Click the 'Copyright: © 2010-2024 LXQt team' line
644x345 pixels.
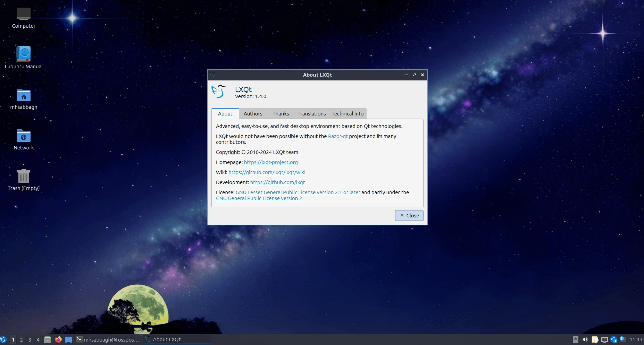257,152
